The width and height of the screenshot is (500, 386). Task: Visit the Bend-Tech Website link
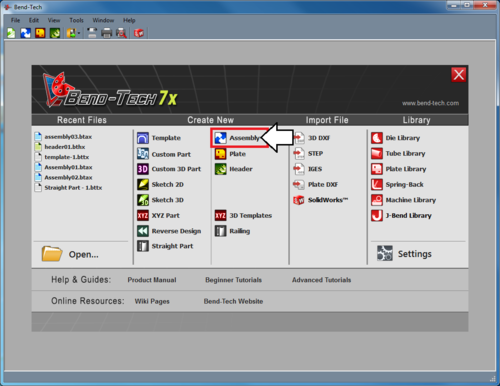(x=233, y=301)
